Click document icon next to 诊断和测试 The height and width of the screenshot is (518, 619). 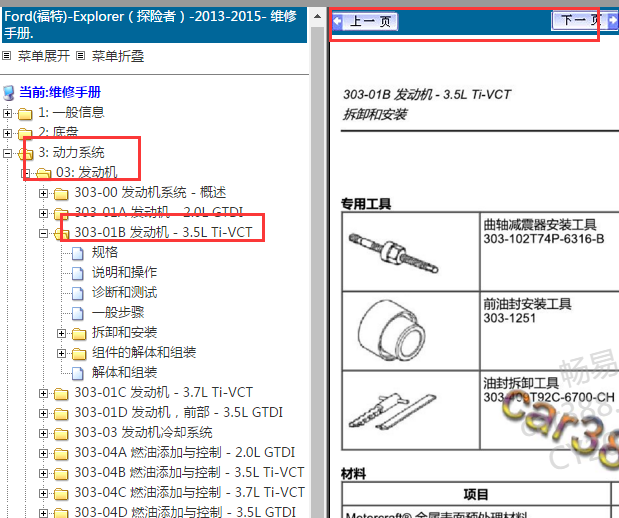click(78, 294)
